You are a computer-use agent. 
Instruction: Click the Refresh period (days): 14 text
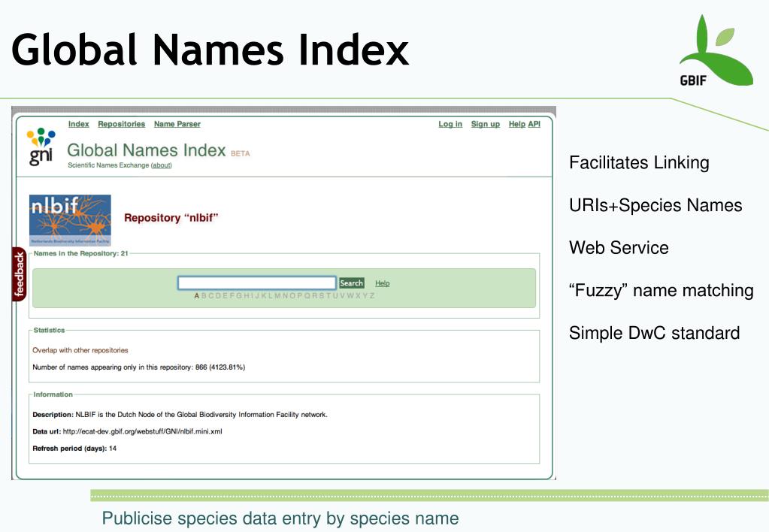click(74, 448)
